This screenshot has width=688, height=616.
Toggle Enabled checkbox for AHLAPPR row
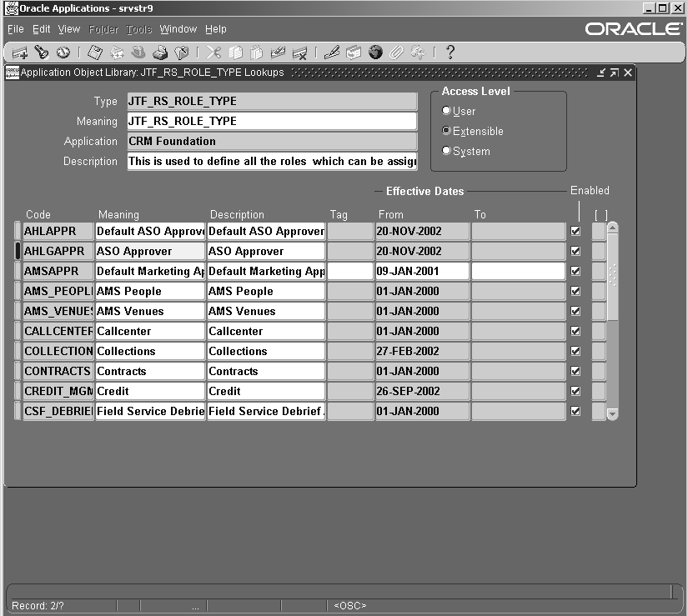tap(575, 231)
